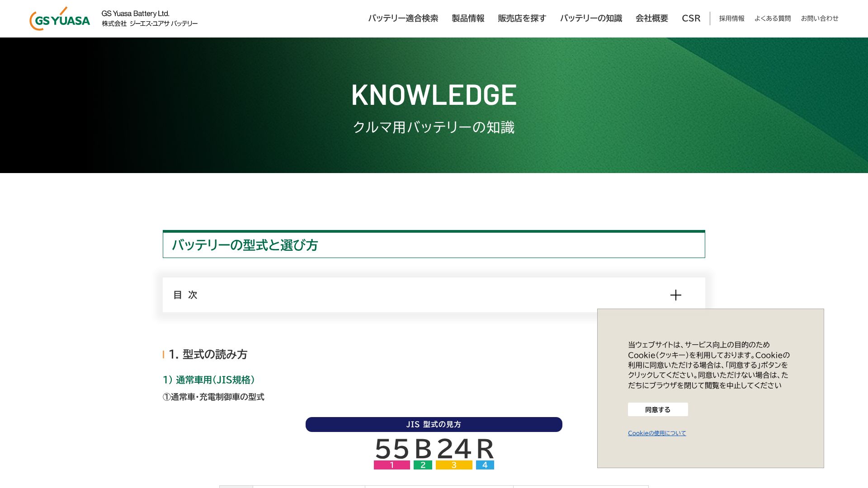868x488 pixels.
Task: Click the yellow number 3 label
Action: [454, 465]
